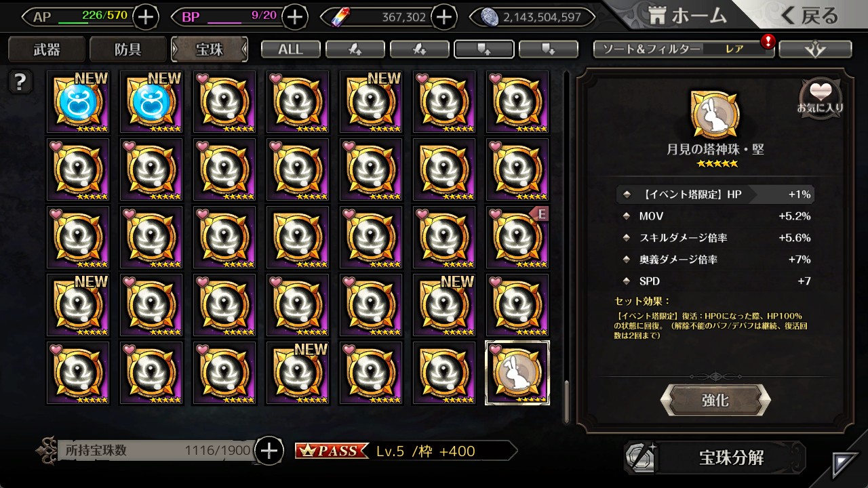The width and height of the screenshot is (868, 488).
Task: Click the plus icon beside the 367,302 crystals
Action: [443, 17]
